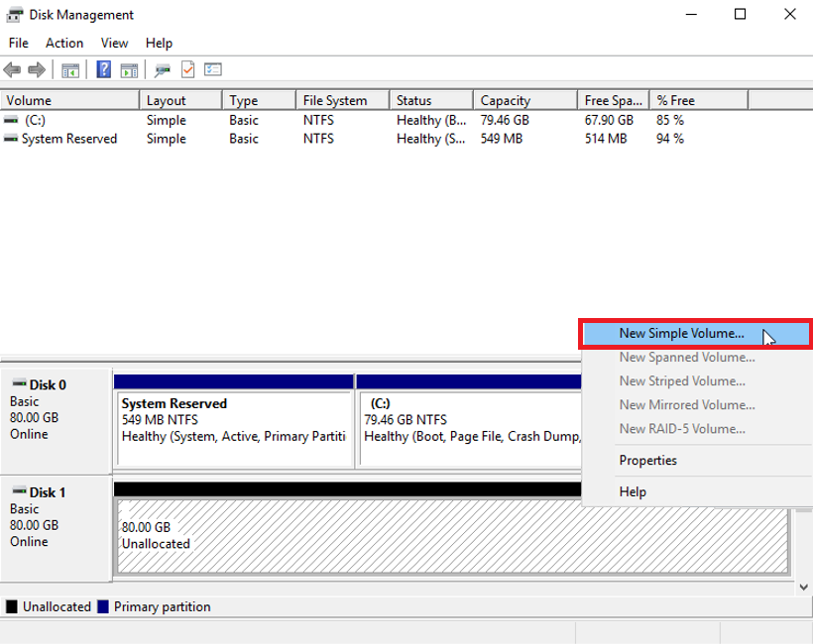Click the Back arrow toolbar icon
813x644 pixels.
(x=12, y=70)
